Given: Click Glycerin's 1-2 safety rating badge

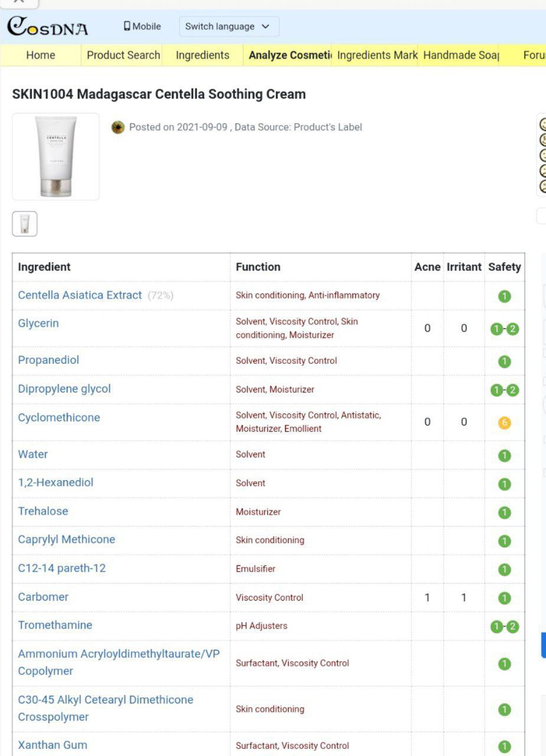Looking at the screenshot, I should click(505, 329).
